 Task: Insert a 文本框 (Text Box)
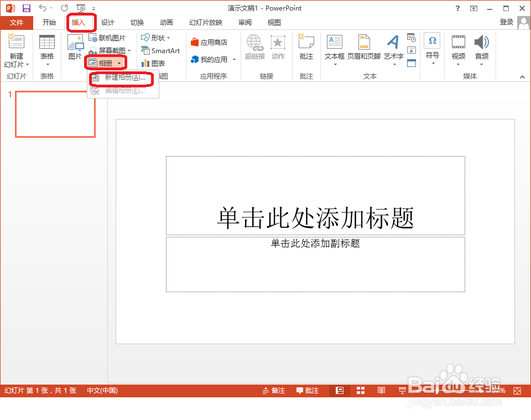335,49
